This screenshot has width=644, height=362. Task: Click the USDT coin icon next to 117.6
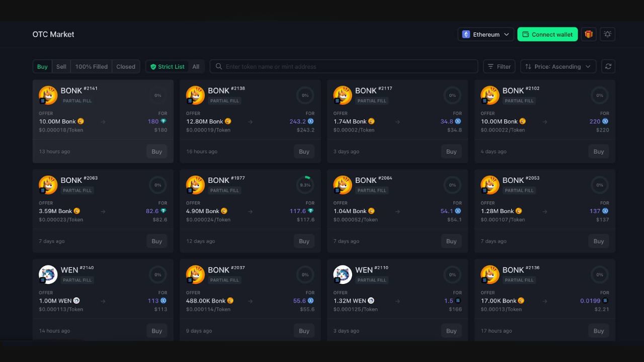pyautogui.click(x=311, y=211)
